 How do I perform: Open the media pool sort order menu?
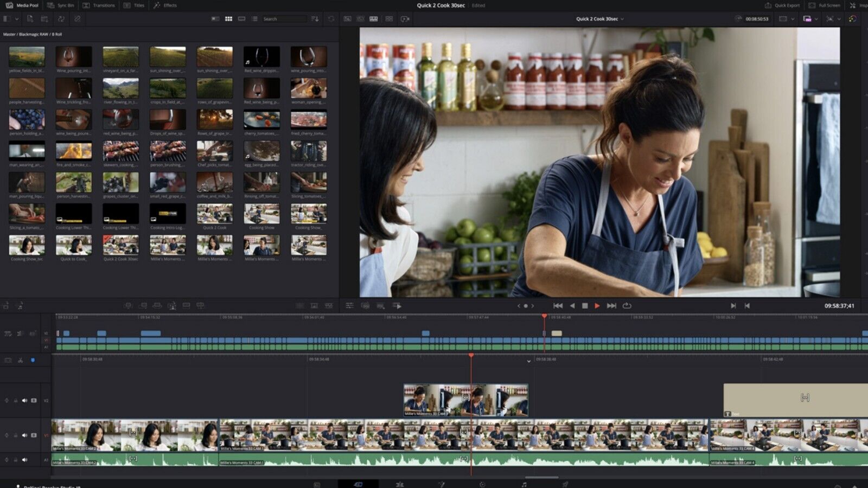point(315,18)
